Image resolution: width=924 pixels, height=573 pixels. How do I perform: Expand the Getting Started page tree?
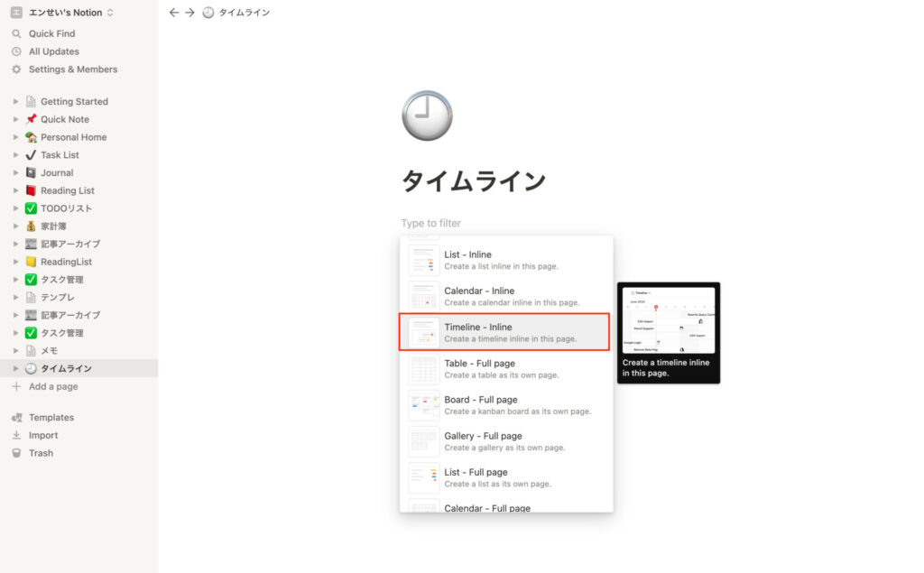(16, 101)
